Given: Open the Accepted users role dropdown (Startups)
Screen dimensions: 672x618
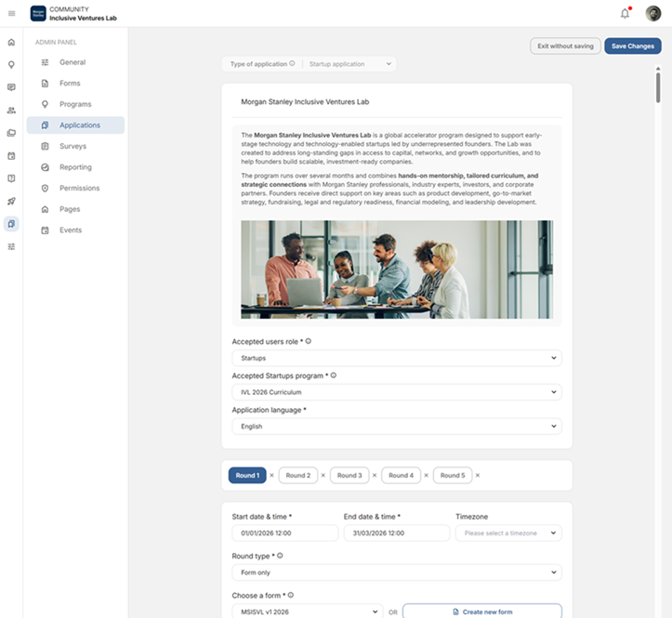Looking at the screenshot, I should pyautogui.click(x=397, y=358).
